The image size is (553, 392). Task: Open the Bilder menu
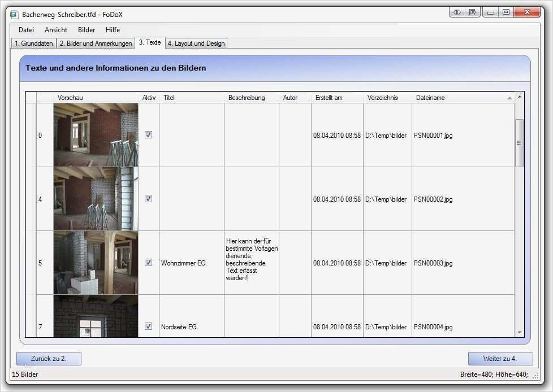(87, 30)
